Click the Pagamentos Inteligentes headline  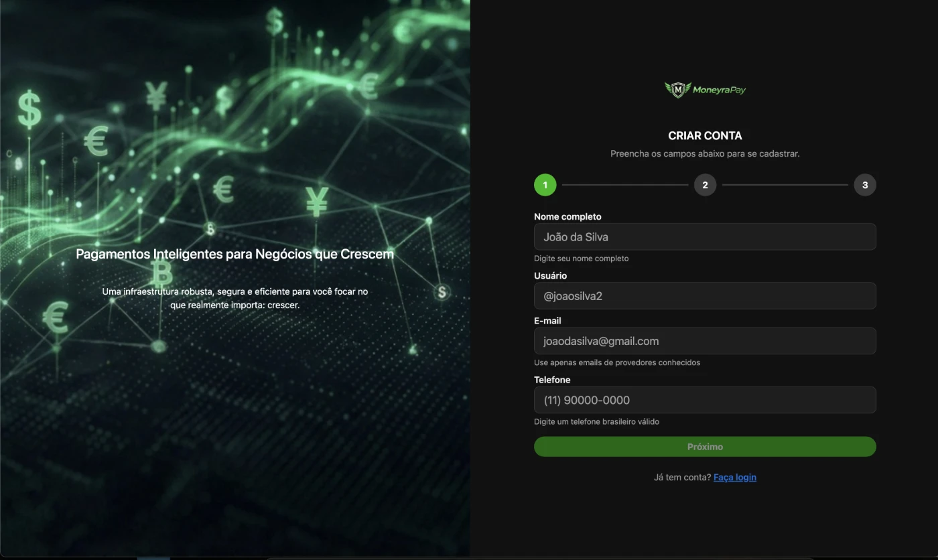click(x=234, y=255)
